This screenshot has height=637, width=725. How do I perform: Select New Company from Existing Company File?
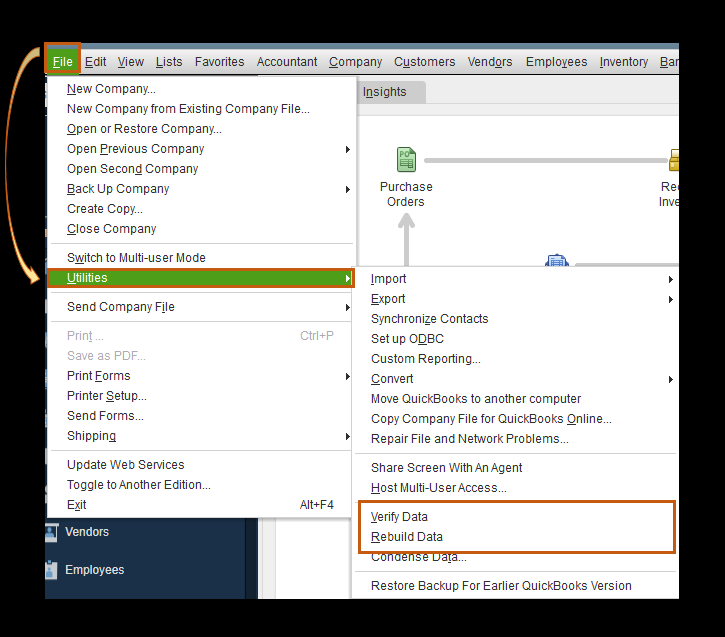[201, 109]
